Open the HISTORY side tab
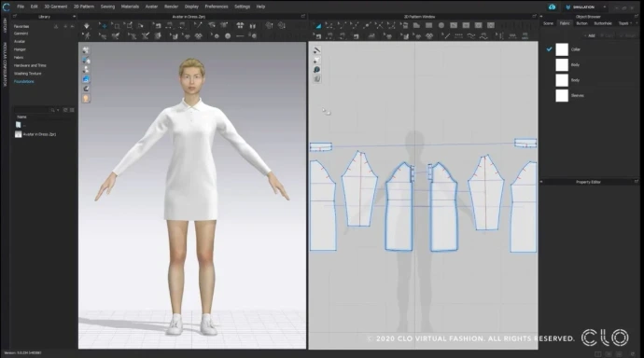Screen dimensions: 644x358 coord(5,26)
